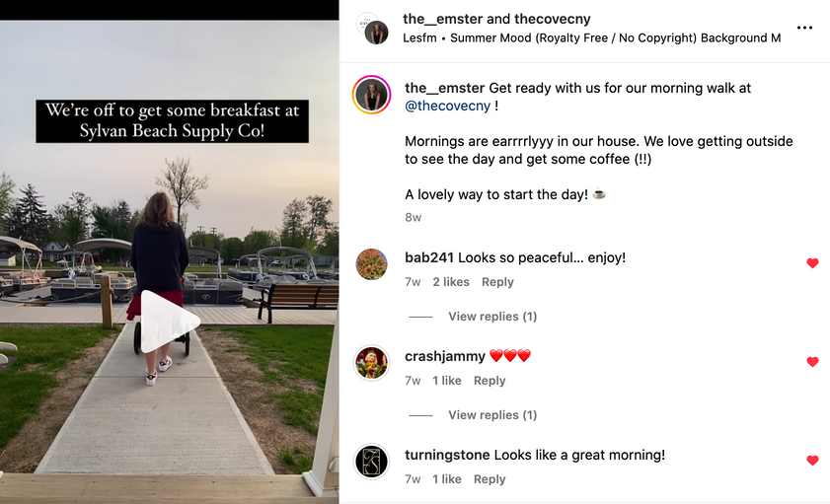The height and width of the screenshot is (504, 830).
Task: Open the three-dot more options menu
Action: [x=804, y=28]
